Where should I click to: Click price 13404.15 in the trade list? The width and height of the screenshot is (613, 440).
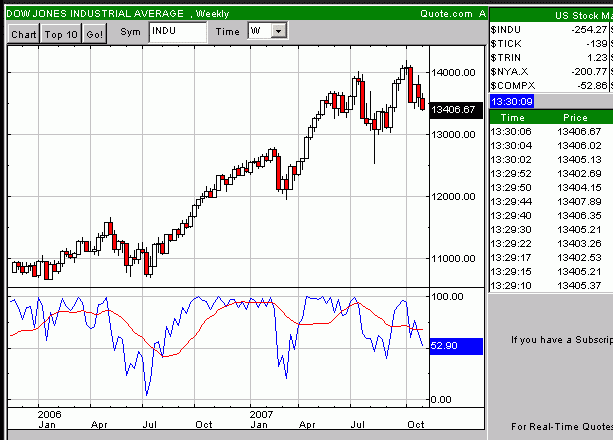[x=579, y=188]
